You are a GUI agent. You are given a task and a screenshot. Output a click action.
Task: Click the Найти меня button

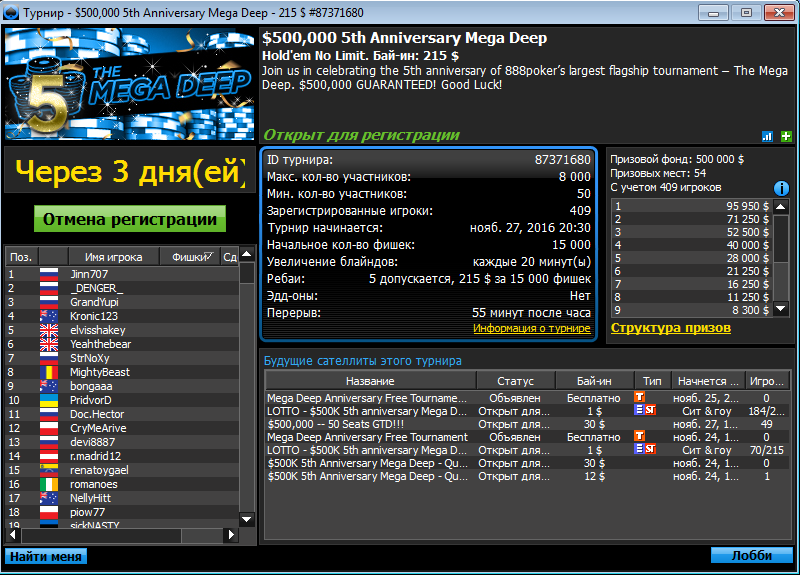click(45, 556)
